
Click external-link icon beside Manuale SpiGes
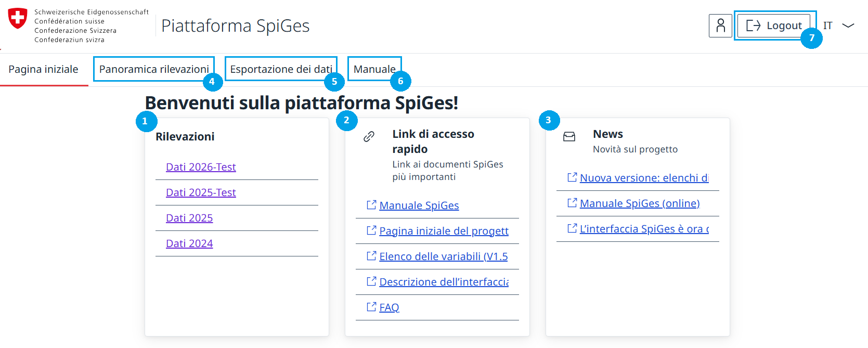371,205
